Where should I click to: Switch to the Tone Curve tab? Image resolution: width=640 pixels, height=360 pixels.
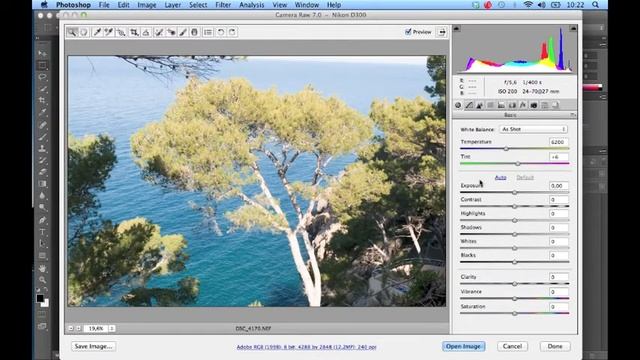469,105
